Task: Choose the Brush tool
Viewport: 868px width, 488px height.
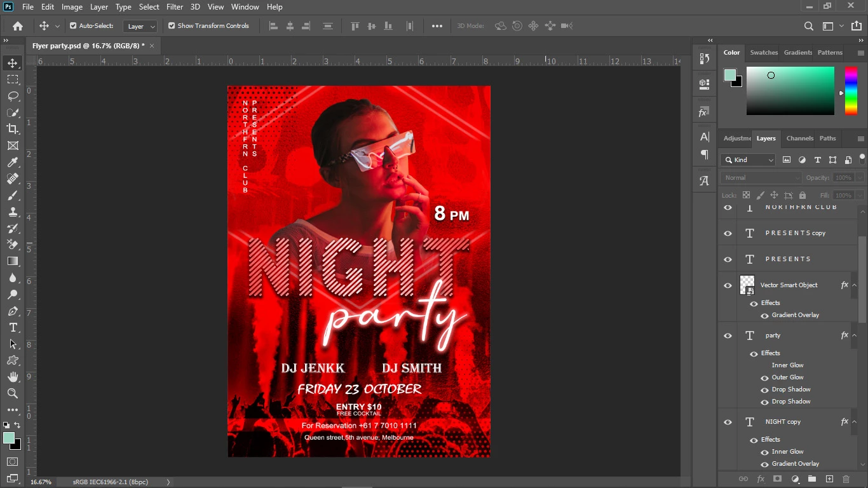Action: coord(13,196)
